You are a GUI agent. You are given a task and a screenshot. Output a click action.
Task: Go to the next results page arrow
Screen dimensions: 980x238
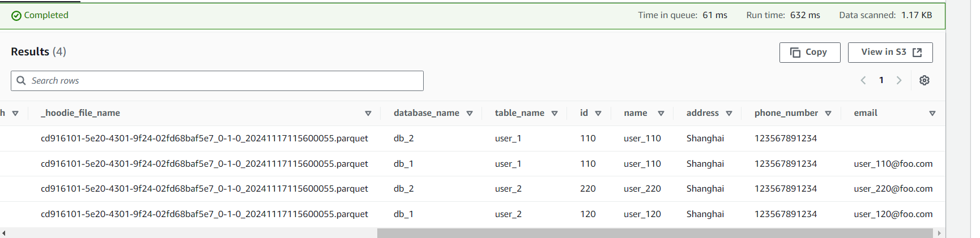pyautogui.click(x=899, y=80)
